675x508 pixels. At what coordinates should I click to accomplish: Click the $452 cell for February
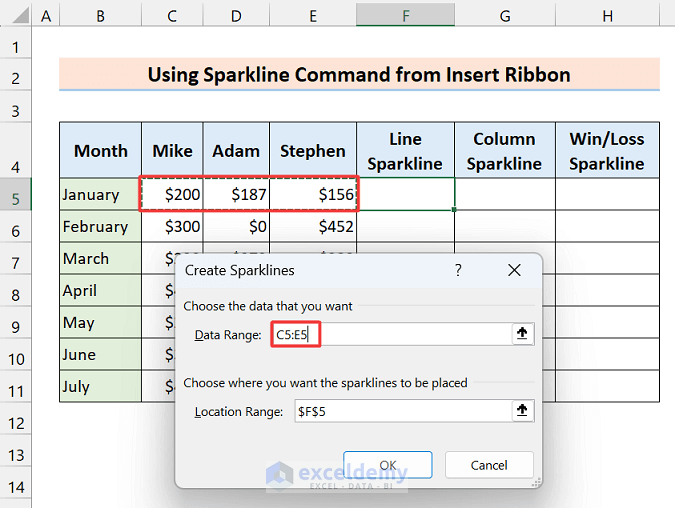click(x=312, y=227)
